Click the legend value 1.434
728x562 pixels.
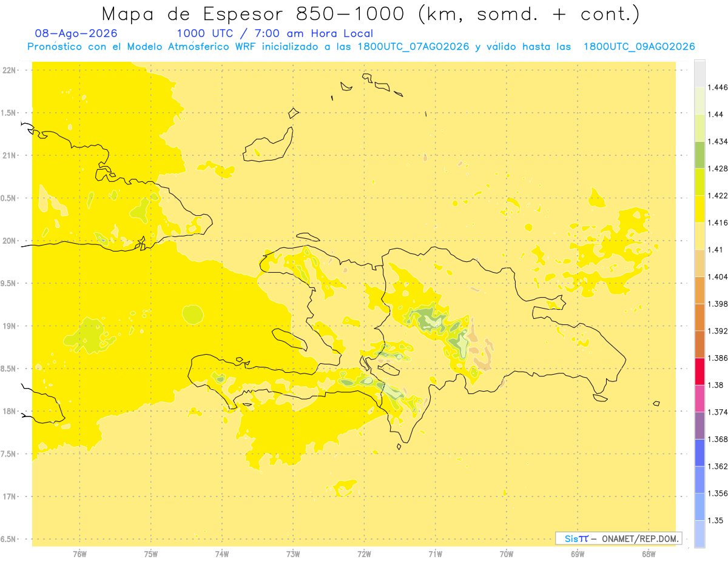click(x=718, y=141)
